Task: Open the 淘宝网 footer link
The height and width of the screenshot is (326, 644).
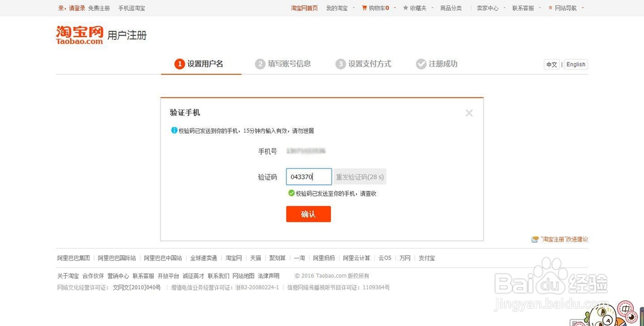Action: 234,258
